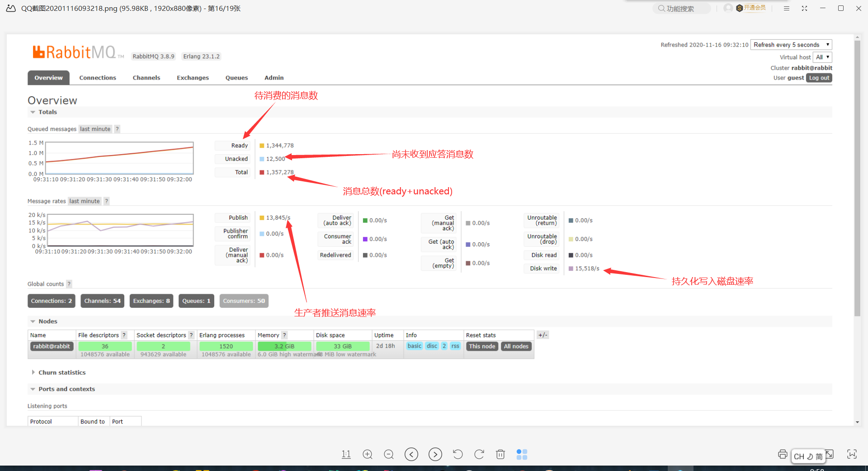Click the fullscreen expand icon in title bar

point(805,8)
